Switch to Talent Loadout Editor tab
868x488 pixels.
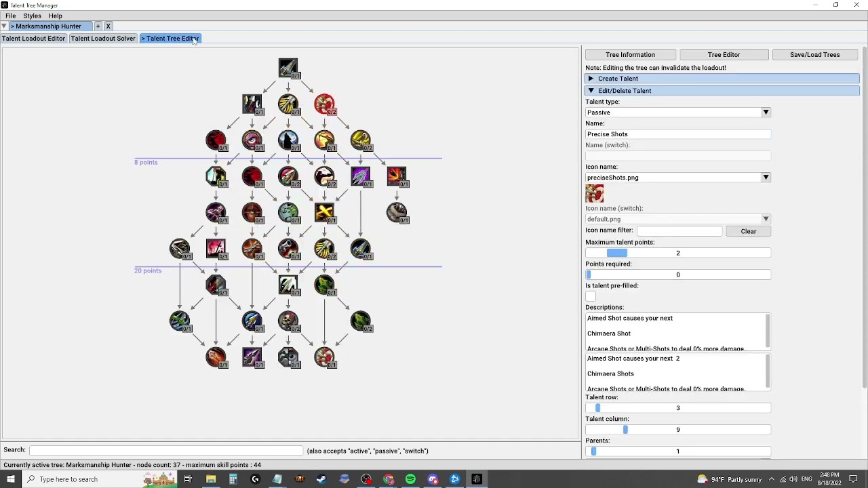pyautogui.click(x=33, y=39)
